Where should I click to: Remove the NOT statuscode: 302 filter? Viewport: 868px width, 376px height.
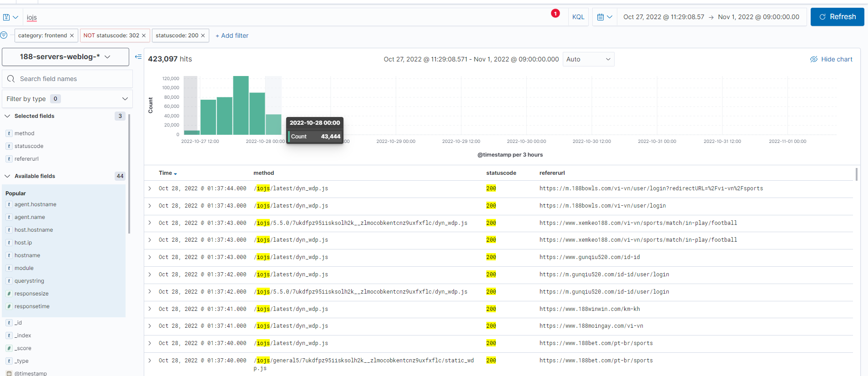coord(144,36)
